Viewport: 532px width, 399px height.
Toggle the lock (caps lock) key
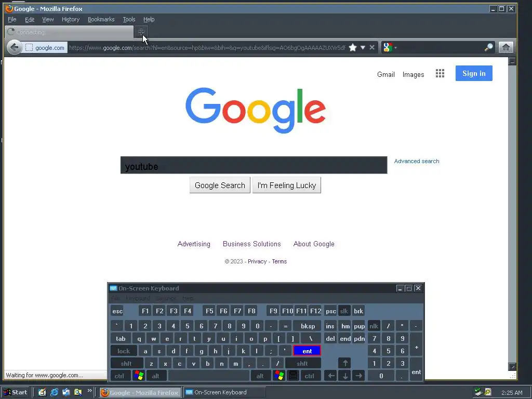(124, 351)
